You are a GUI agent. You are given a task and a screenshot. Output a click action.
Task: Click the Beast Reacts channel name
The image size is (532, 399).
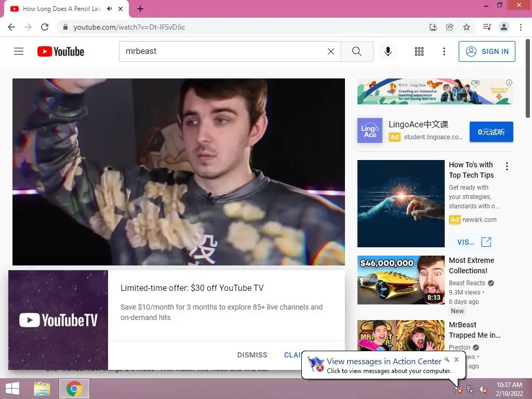pyautogui.click(x=467, y=283)
